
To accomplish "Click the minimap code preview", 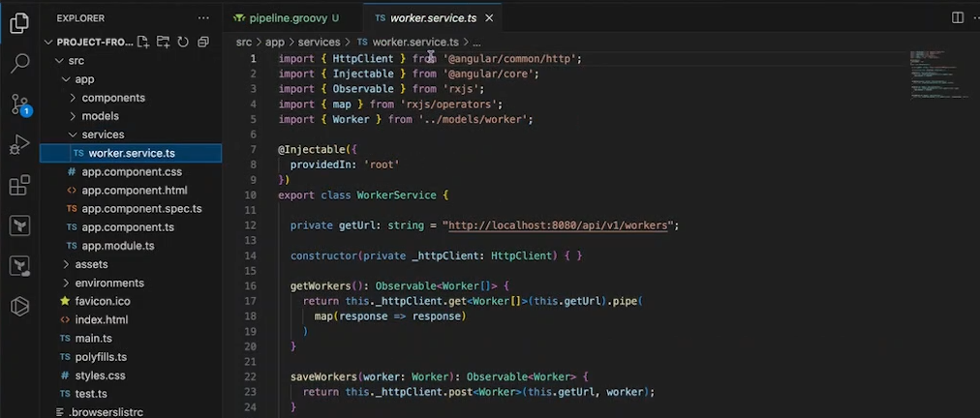I will point(937,73).
